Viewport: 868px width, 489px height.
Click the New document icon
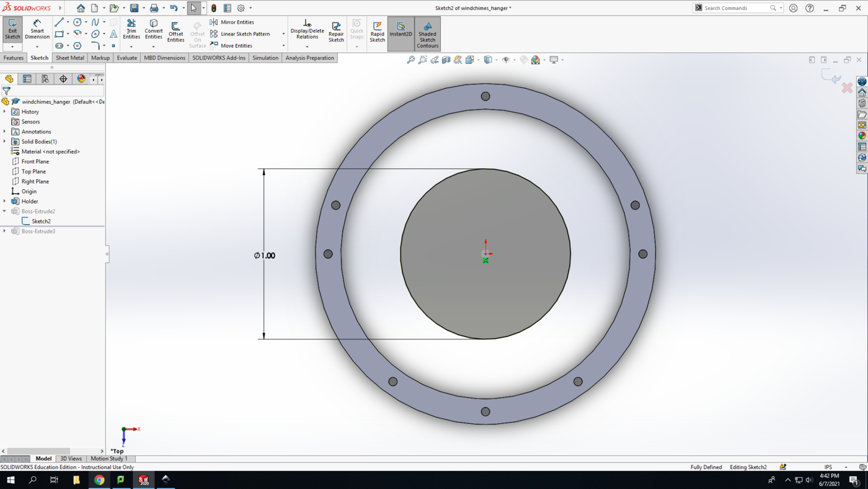[x=95, y=8]
